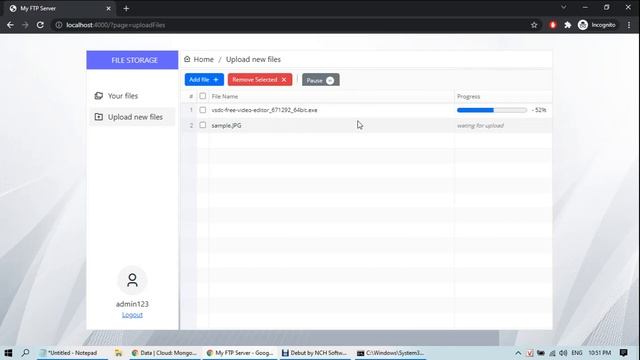Click the waiting for upload status text
Viewport: 640px width, 360px height.
coord(480,125)
